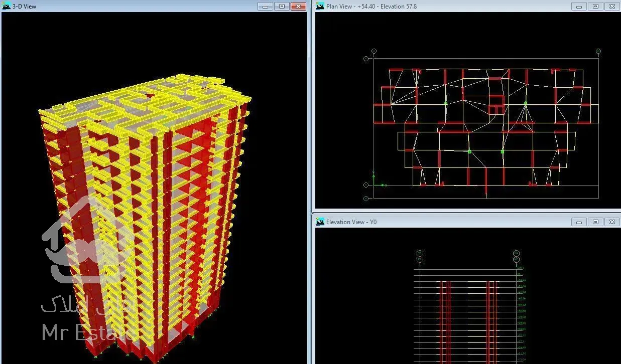Minimize the Plan View window
Screen dimensions: 621x364
point(579,7)
